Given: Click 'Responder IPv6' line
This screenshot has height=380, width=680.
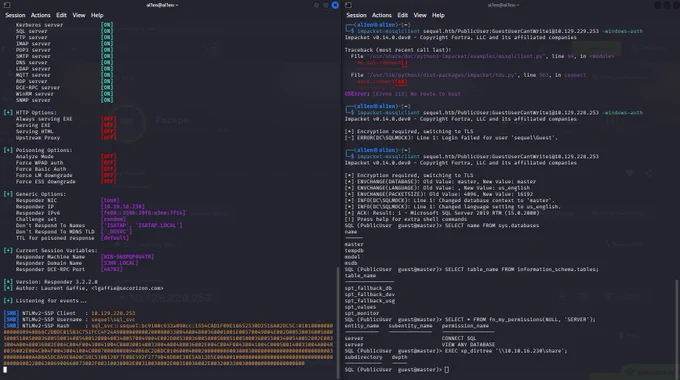Looking at the screenshot, I should [x=101, y=213].
